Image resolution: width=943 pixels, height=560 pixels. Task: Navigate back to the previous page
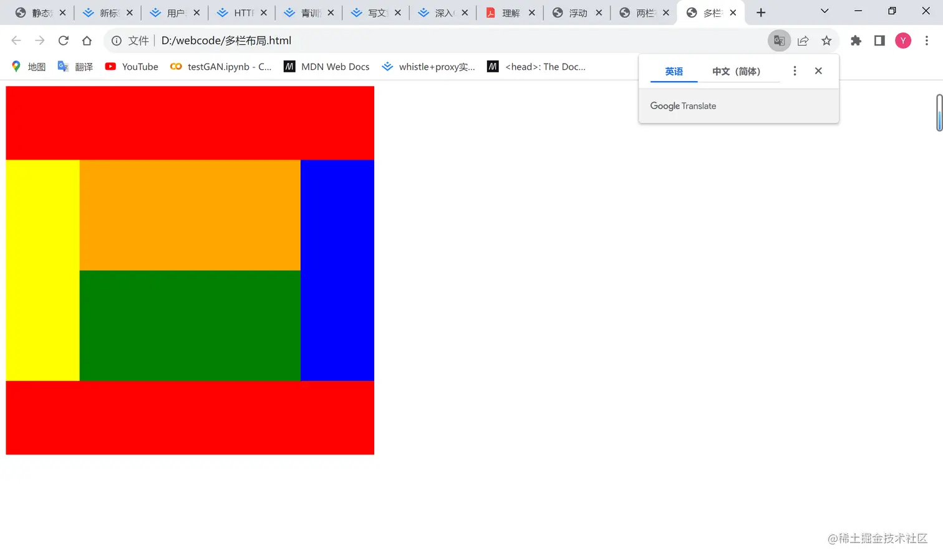point(16,41)
